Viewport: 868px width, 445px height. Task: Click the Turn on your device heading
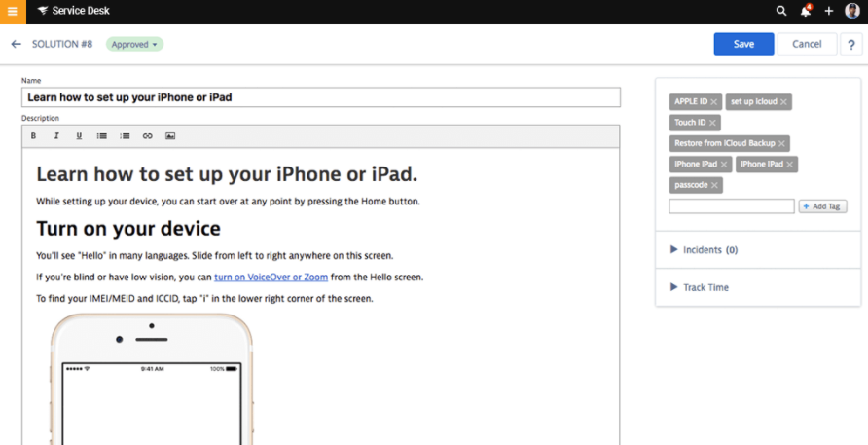coord(128,228)
